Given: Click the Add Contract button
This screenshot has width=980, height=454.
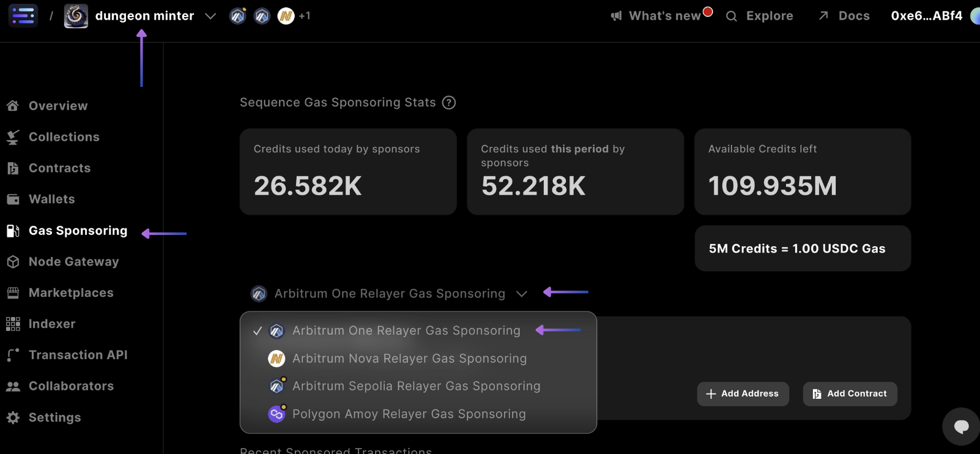Looking at the screenshot, I should tap(850, 394).
